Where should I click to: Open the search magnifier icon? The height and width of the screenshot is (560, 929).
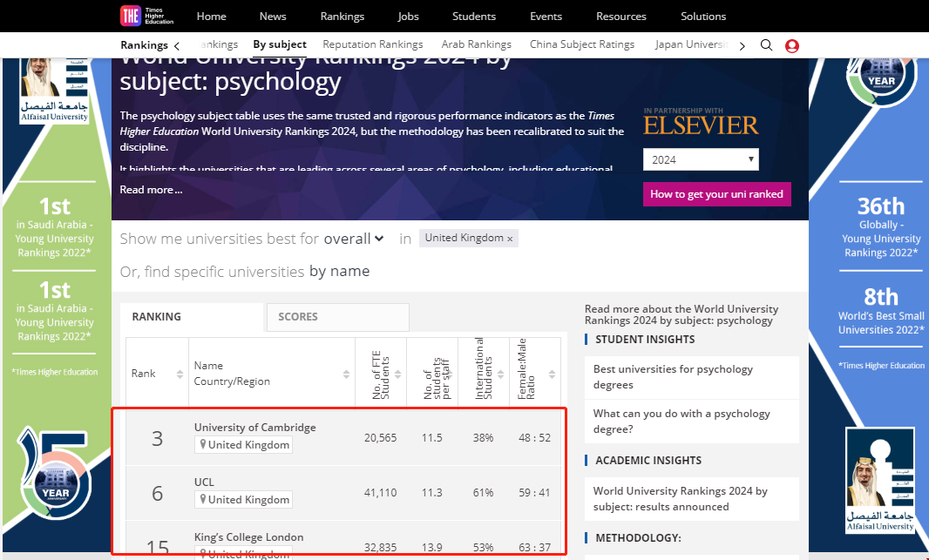click(x=766, y=45)
